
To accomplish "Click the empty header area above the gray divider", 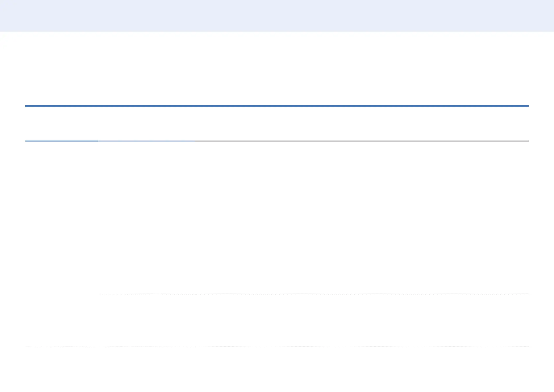I will click(x=361, y=124).
